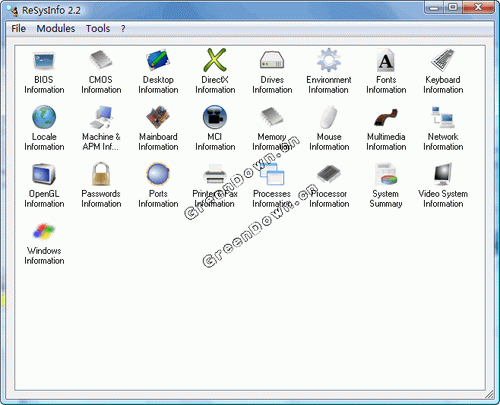
Task: Open the Keyboard Information icon
Action: point(443,60)
